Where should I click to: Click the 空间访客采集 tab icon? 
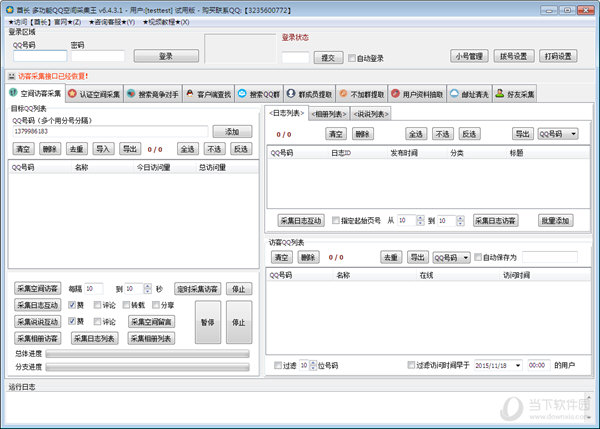(13, 93)
